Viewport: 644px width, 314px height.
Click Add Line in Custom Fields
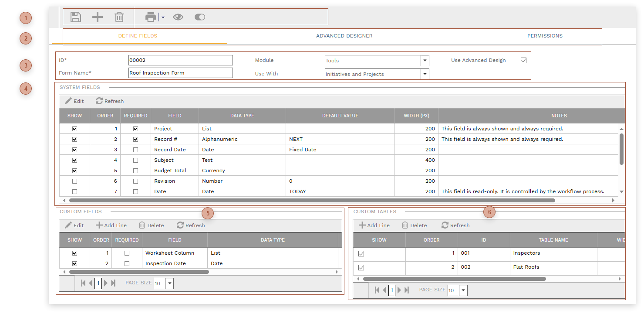click(x=111, y=225)
